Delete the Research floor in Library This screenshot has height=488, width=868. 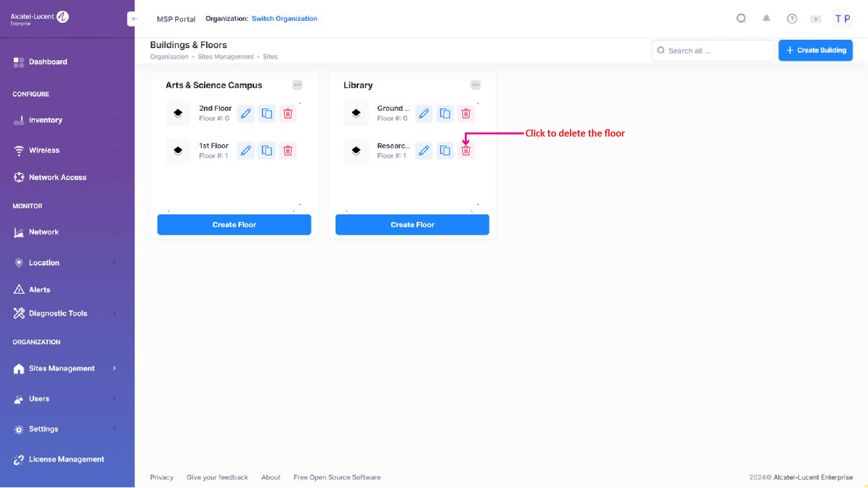466,150
